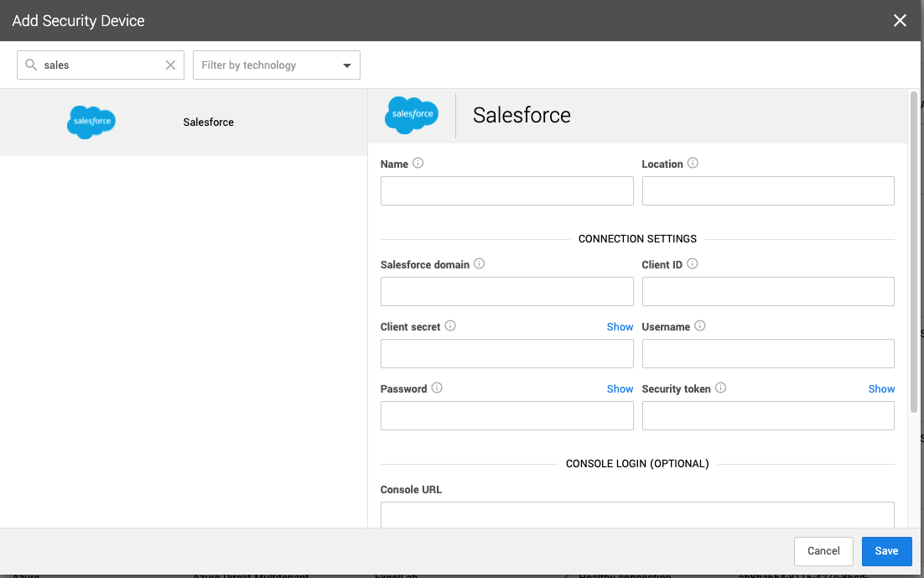Screen dimensions: 924x578
Task: Select the Salesforce row in the results list
Action: coord(184,122)
